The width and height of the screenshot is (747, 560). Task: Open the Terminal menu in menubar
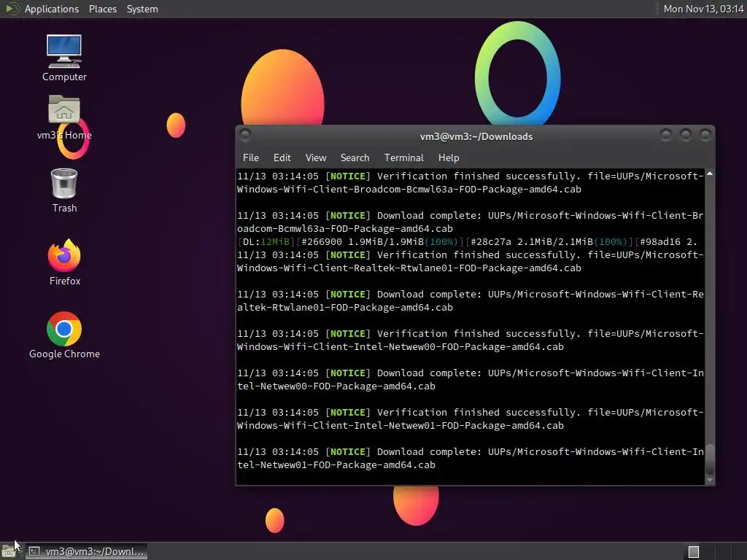pos(404,157)
